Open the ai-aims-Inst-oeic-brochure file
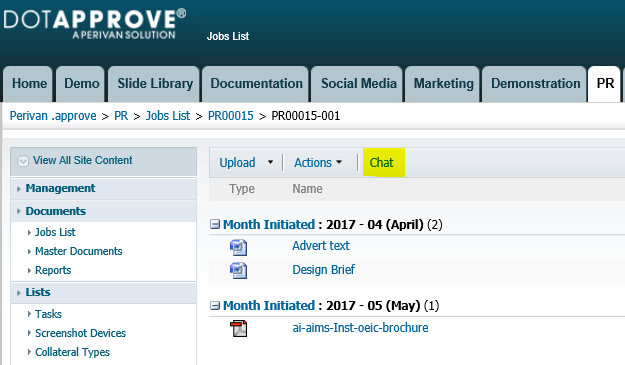This screenshot has width=625, height=365. [x=360, y=328]
